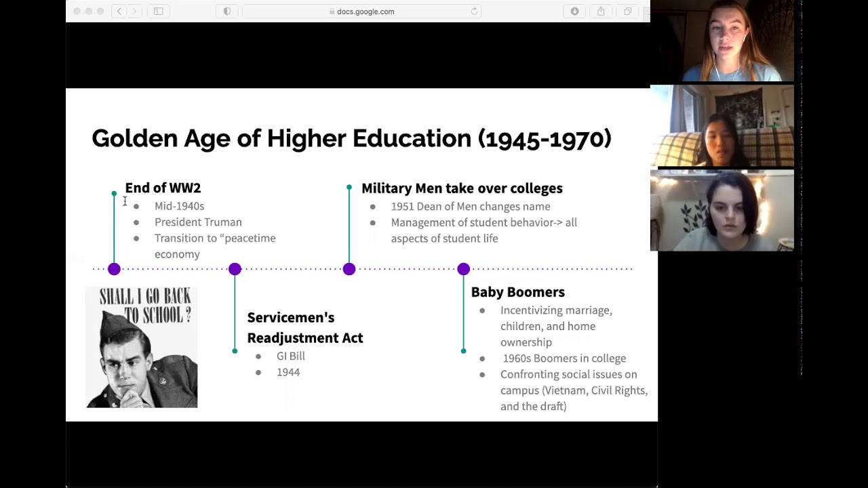The height and width of the screenshot is (488, 868).
Task: Click the 1944 bullet
Action: (x=288, y=372)
